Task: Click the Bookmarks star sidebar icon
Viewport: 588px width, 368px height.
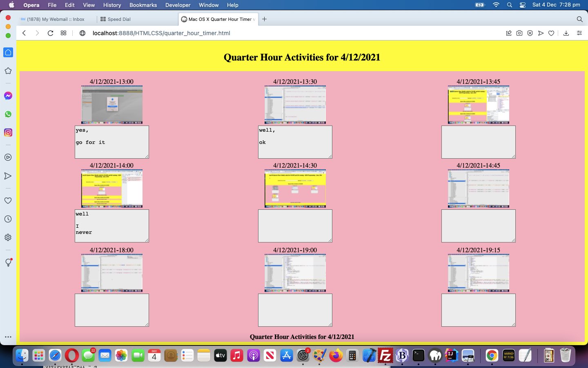Action: [x=8, y=71]
